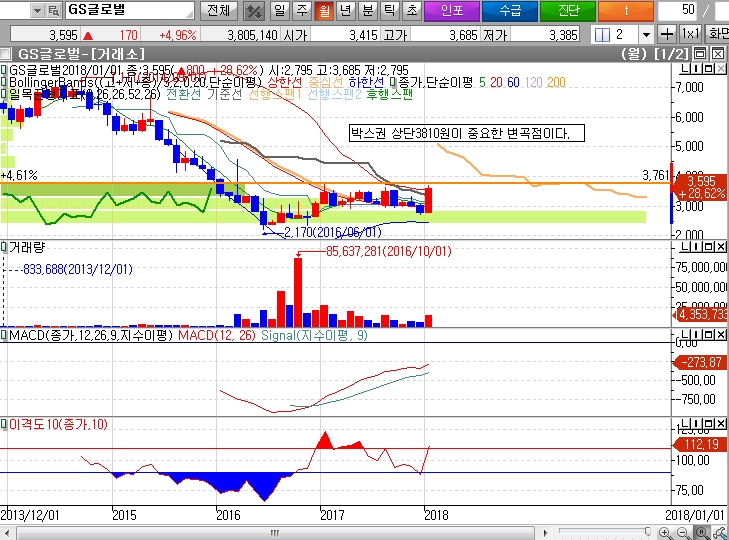Screen dimensions: 729x540
Task: Open the stock code dropdown arrow
Action: (x=37, y=11)
